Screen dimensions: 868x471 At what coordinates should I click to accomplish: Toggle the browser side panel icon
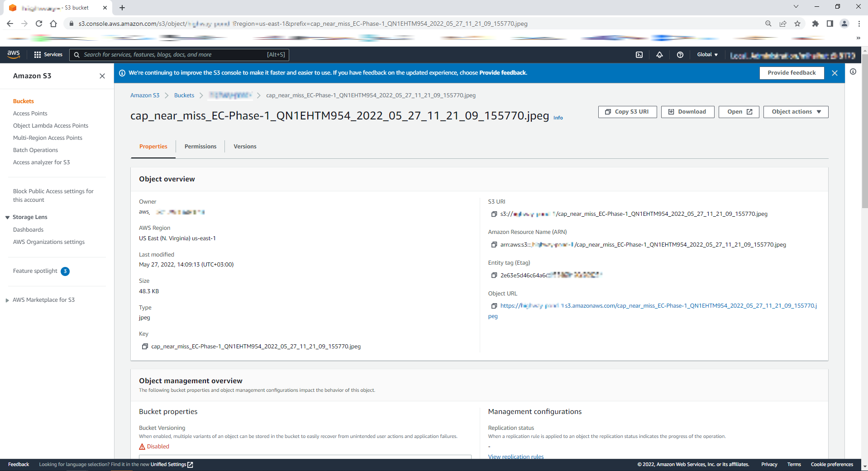pos(830,24)
